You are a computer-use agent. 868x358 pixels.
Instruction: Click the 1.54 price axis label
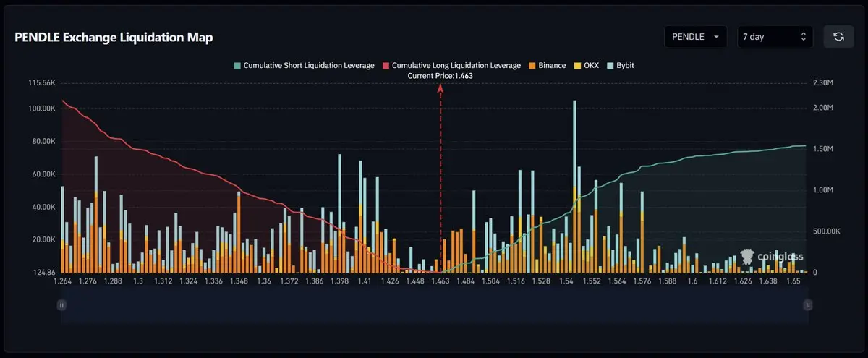pyautogui.click(x=566, y=281)
